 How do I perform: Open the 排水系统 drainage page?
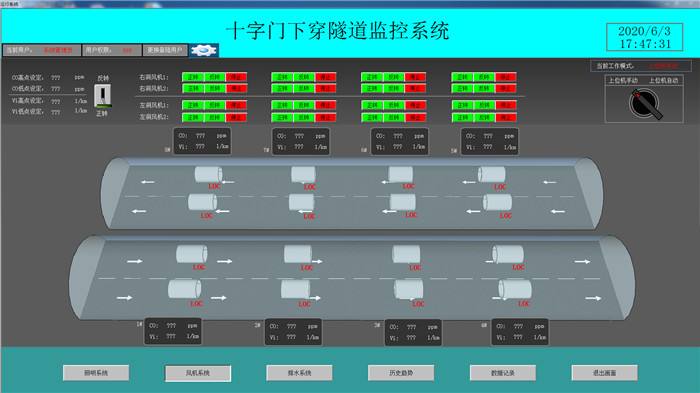point(299,373)
